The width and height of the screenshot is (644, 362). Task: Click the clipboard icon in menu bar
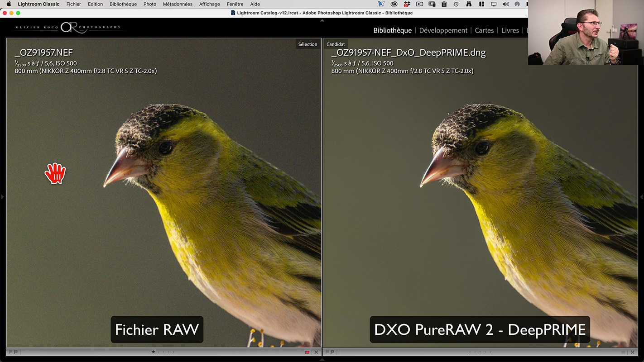444,4
